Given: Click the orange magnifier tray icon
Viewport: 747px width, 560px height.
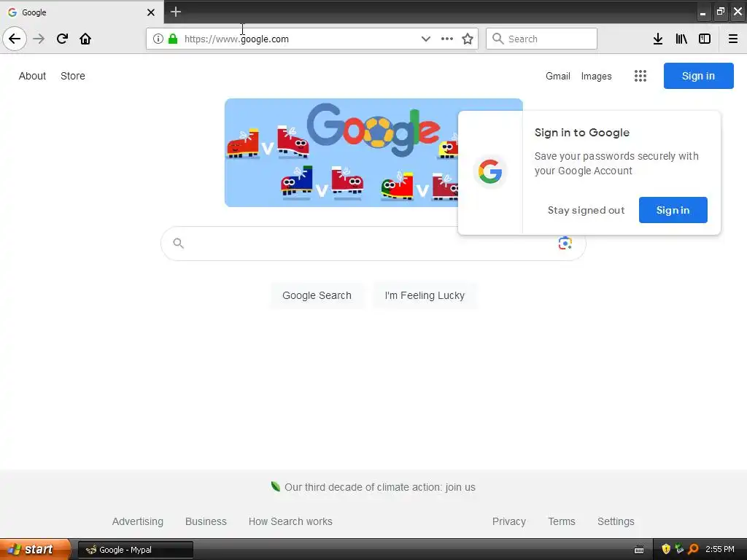Looking at the screenshot, I should click(x=693, y=550).
